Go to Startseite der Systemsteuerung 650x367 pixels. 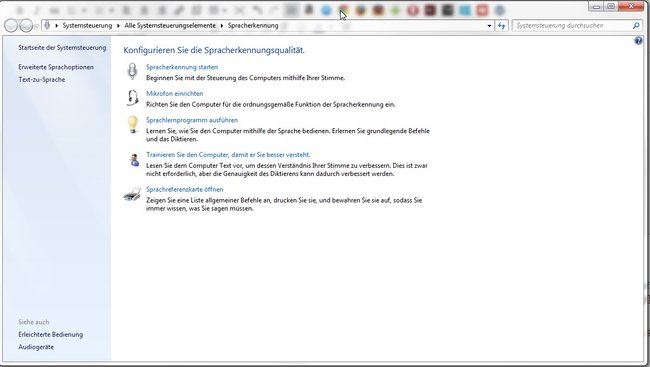[x=62, y=48]
